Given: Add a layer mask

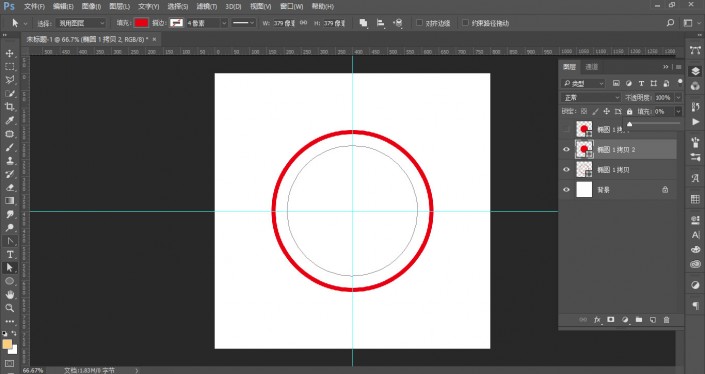Looking at the screenshot, I should coord(611,320).
